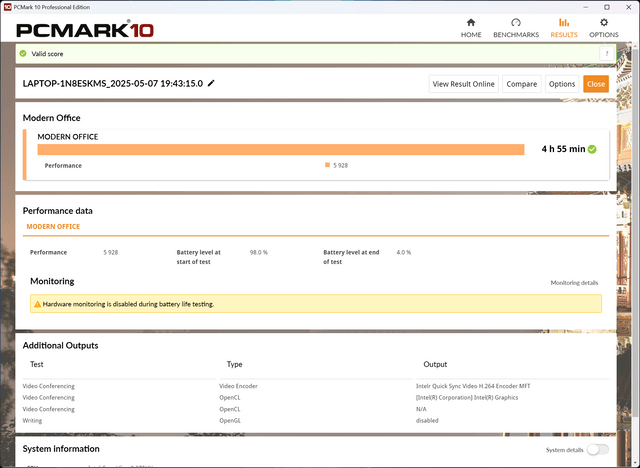This screenshot has width=640, height=468.
Task: Click the pencil icon to rename result
Action: tap(211, 83)
